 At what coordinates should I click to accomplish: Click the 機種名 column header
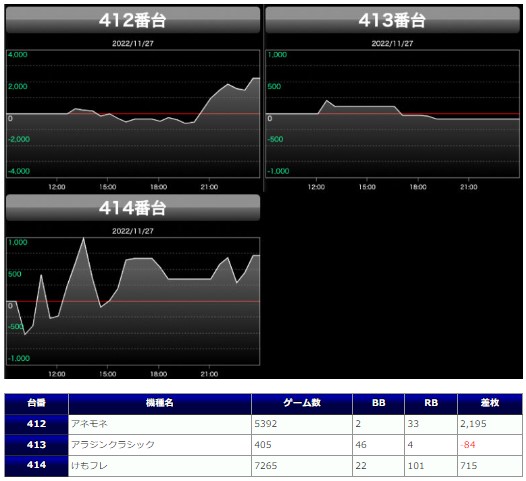[x=160, y=404]
